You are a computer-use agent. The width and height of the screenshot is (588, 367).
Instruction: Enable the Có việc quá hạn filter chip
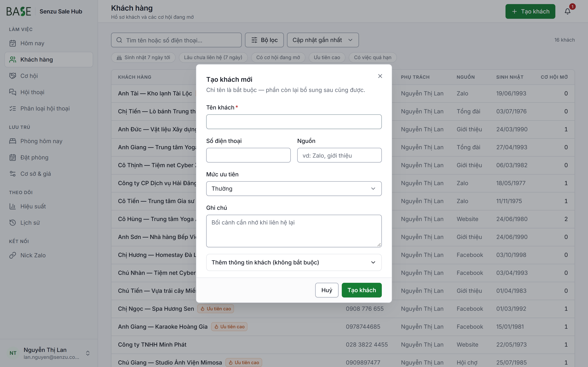(372, 57)
